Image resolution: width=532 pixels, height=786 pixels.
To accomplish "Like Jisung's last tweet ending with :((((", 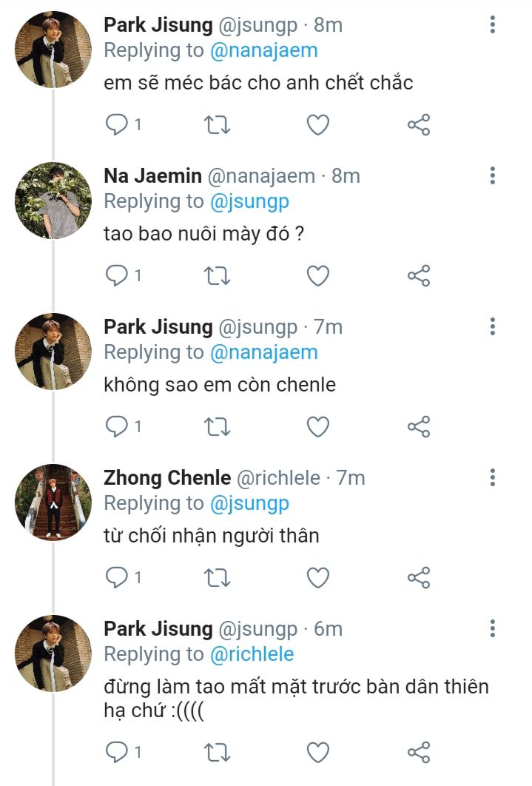I will (x=317, y=752).
